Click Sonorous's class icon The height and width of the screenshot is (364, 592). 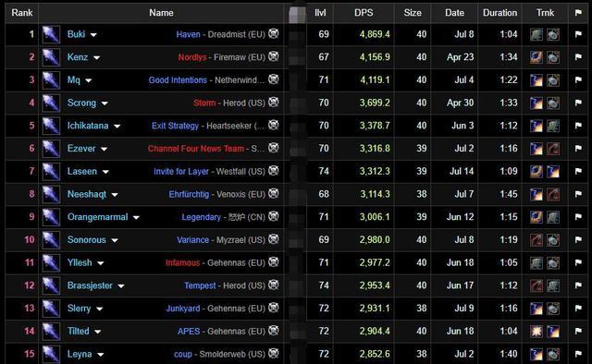tap(51, 240)
